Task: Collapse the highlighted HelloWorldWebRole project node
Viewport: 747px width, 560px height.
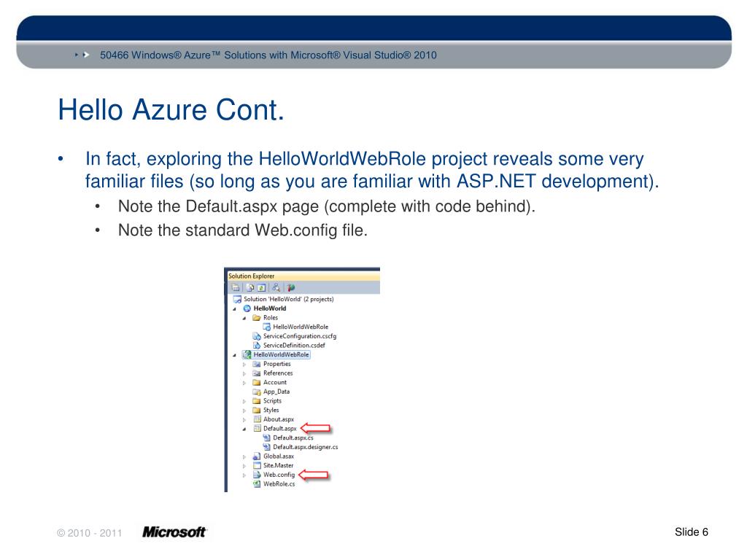Action: 234,355
